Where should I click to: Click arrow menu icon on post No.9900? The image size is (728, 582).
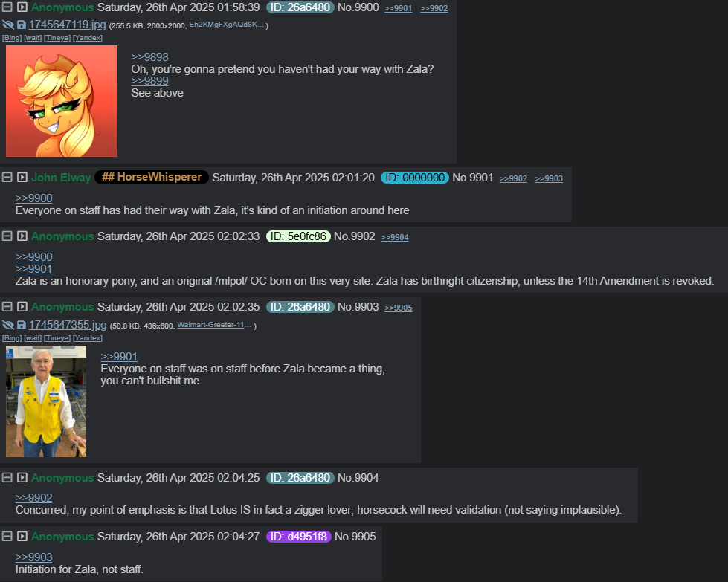(22, 7)
